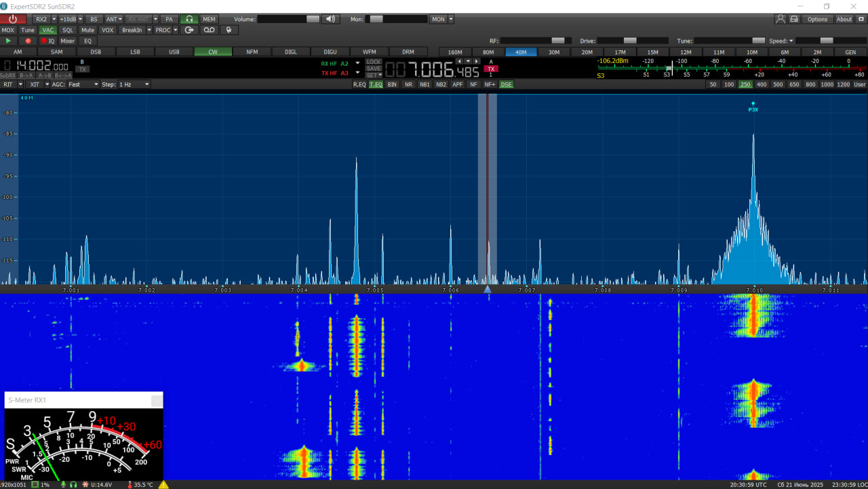Disable the VAC toggle
This screenshot has width=868, height=489.
tap(47, 30)
